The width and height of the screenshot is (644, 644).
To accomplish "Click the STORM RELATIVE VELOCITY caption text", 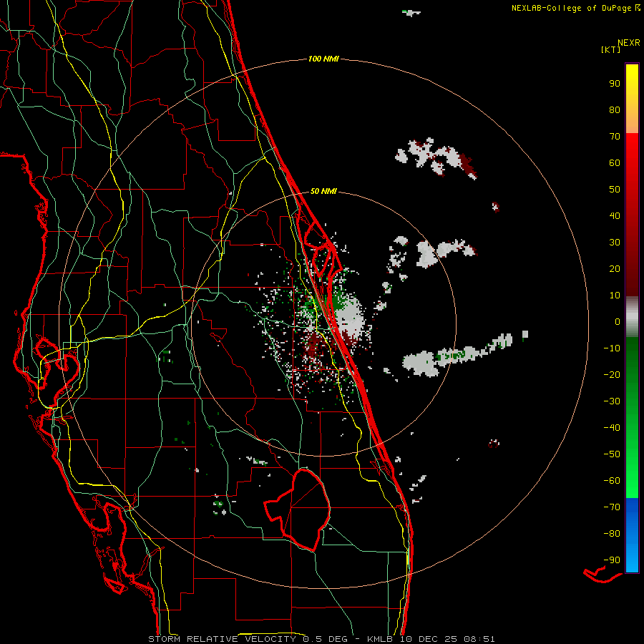I will pyautogui.click(x=222, y=639).
